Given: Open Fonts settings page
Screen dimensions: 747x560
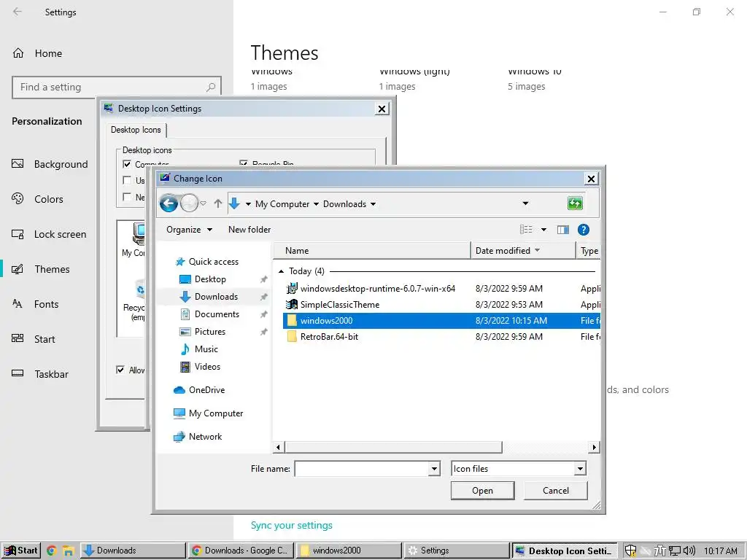Looking at the screenshot, I should [35, 304].
